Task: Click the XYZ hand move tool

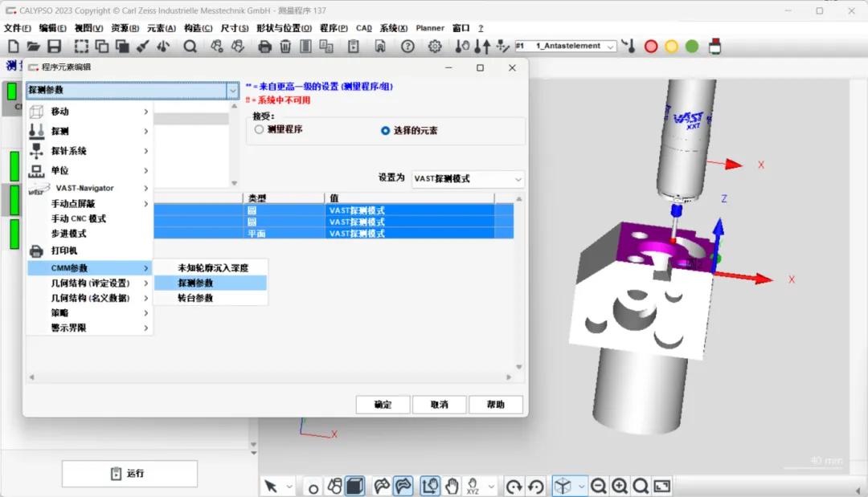Action: [473, 487]
